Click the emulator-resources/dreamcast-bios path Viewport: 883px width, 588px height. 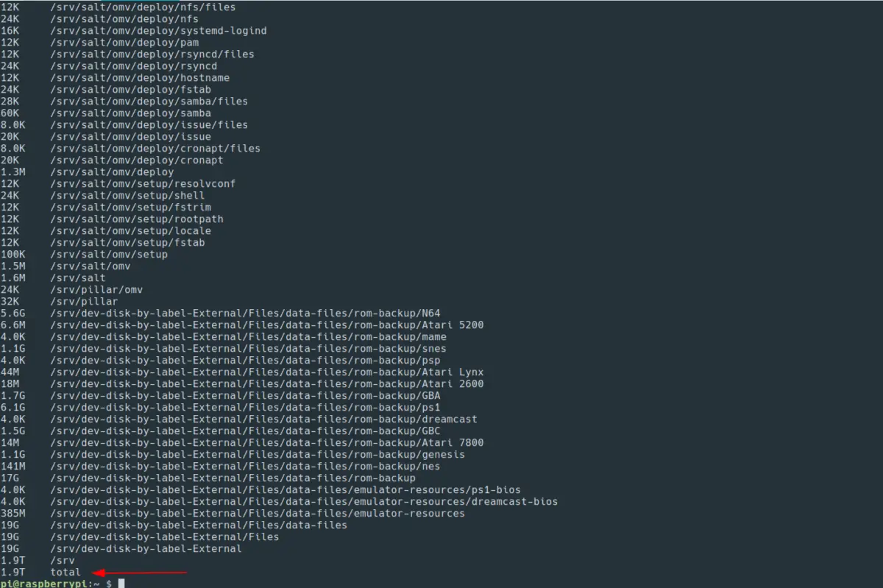point(304,501)
